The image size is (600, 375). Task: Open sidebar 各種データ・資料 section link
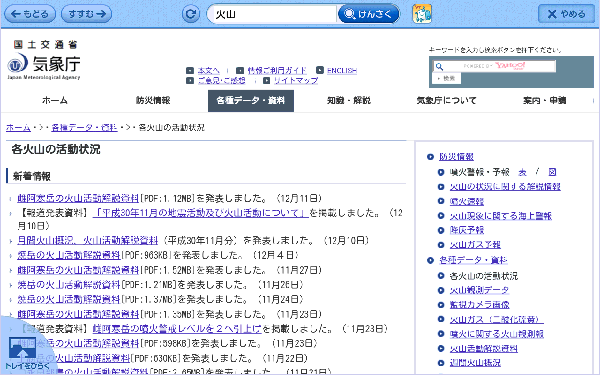(473, 260)
